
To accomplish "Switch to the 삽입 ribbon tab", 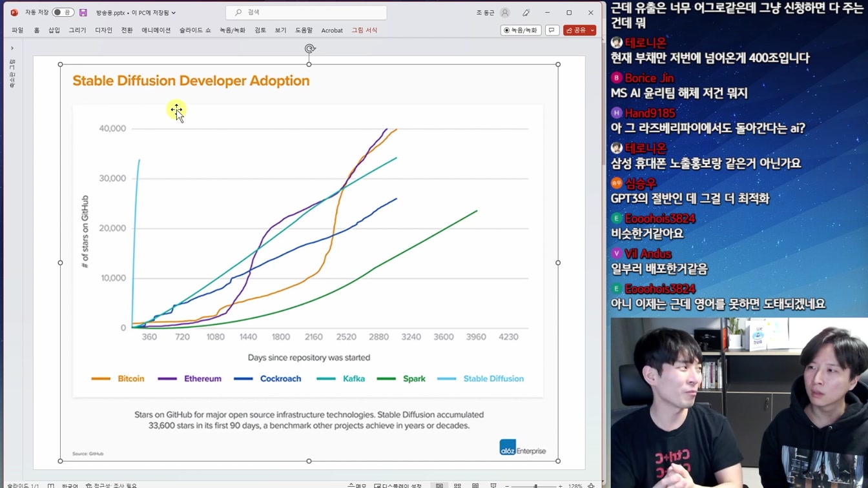I will [54, 30].
